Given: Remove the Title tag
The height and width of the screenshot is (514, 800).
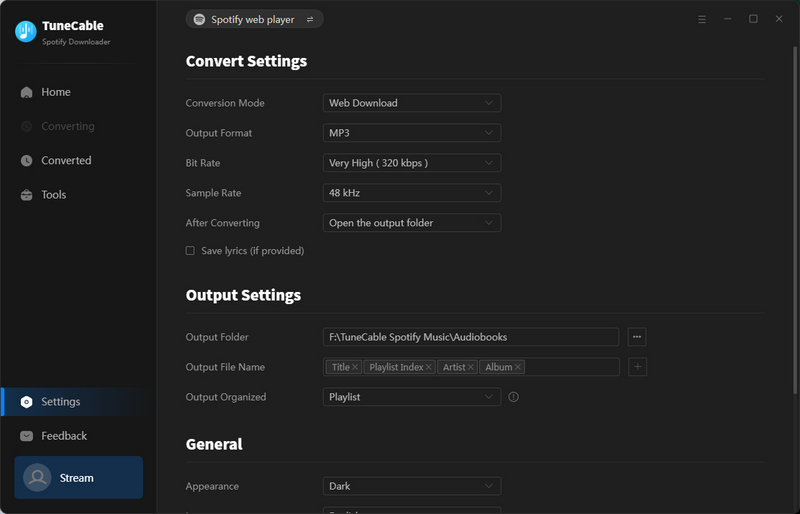Looking at the screenshot, I should pyautogui.click(x=355, y=368).
